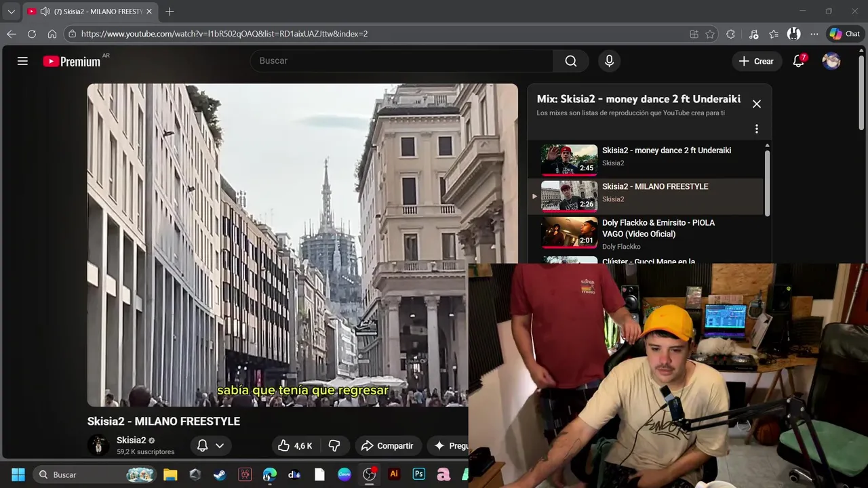The height and width of the screenshot is (488, 868).
Task: Share the video with Compartir button
Action: [x=387, y=445]
